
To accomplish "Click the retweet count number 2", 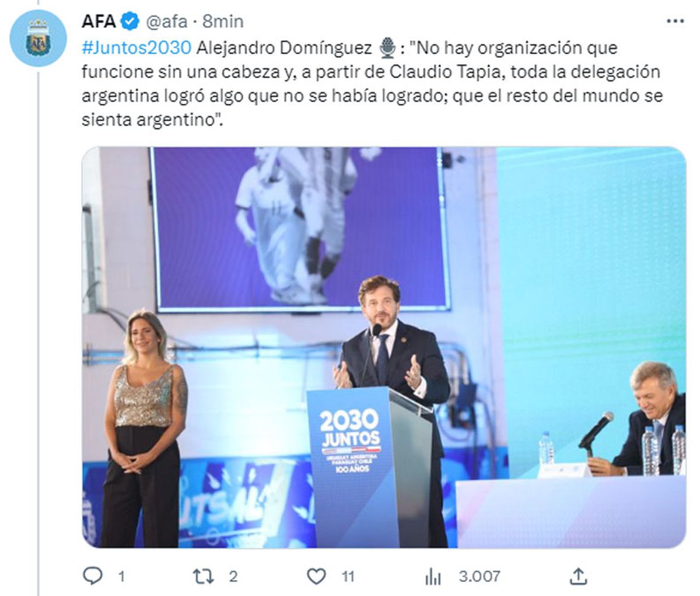I will [233, 577].
